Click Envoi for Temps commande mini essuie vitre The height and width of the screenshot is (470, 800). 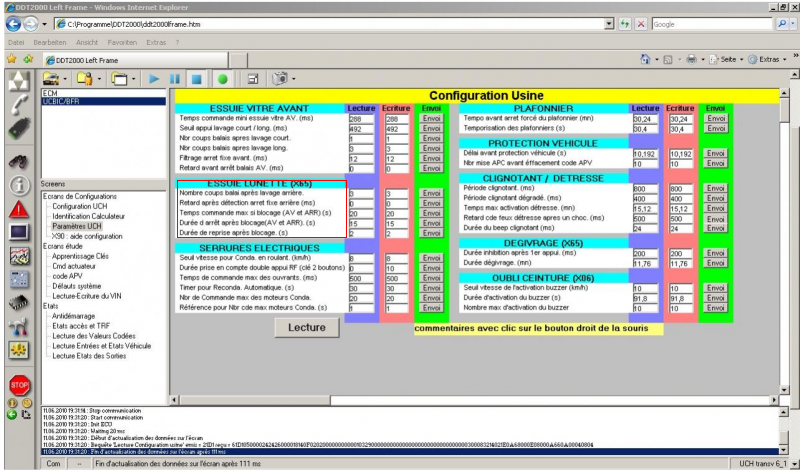432,118
